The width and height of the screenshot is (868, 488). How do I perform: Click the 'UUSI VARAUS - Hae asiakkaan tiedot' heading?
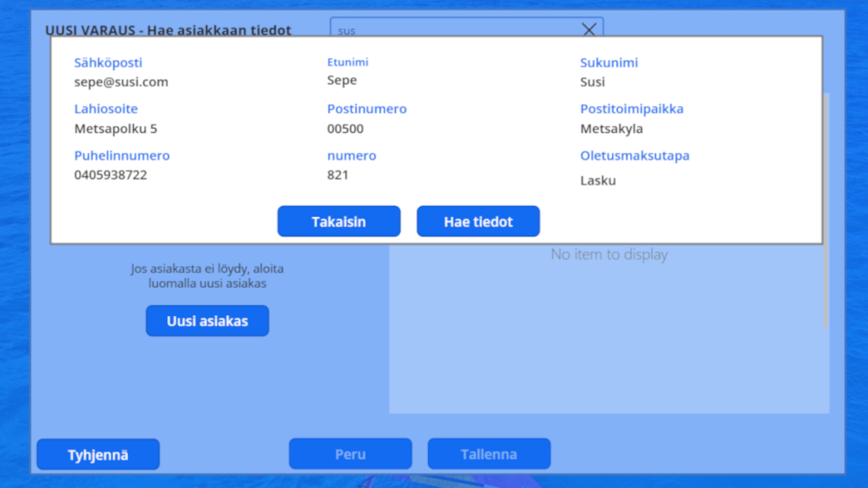(x=169, y=30)
